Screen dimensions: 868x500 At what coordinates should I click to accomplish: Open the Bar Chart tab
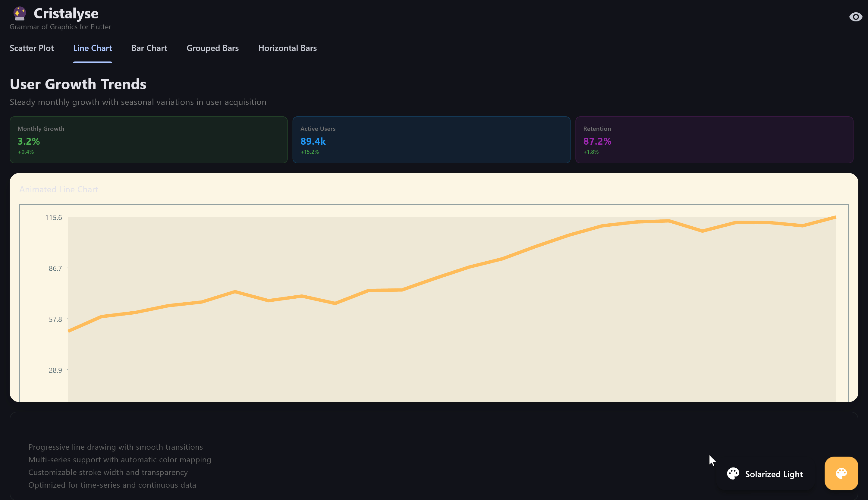(x=149, y=48)
